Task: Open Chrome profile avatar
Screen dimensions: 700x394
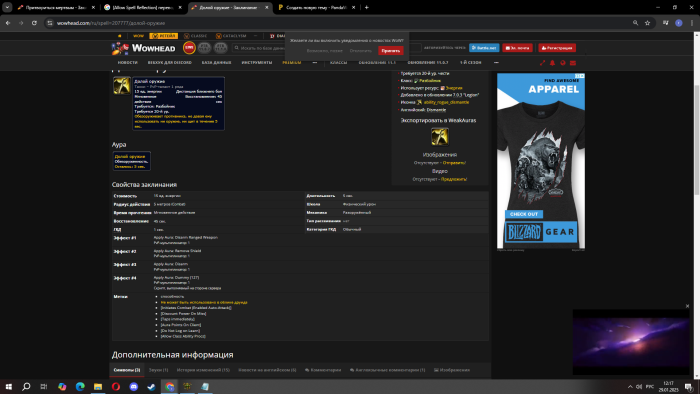Action: 679,23
